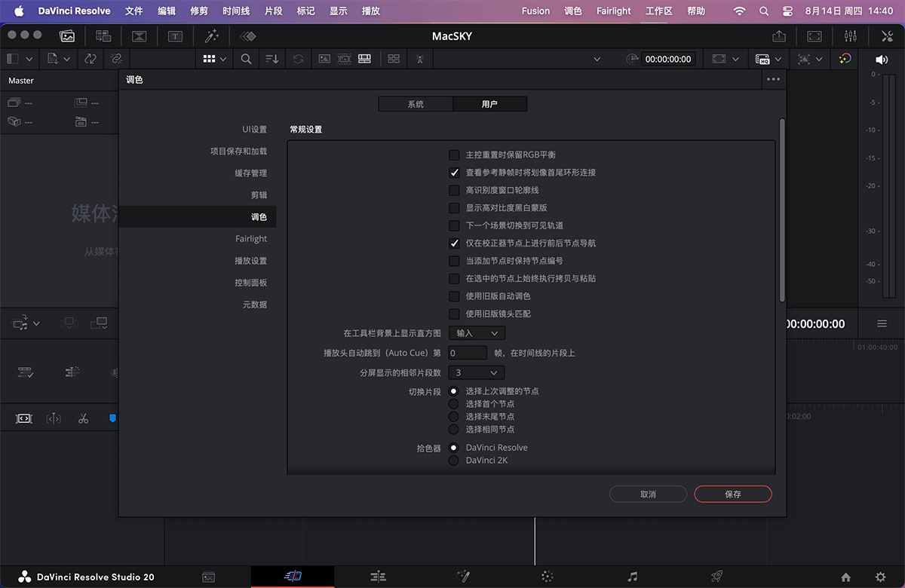The height and width of the screenshot is (588, 905).
Task: Click the search magnifier in the toolbar
Action: [246, 59]
